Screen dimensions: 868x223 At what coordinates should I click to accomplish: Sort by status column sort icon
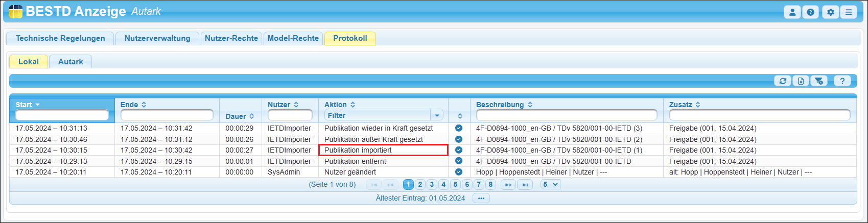click(x=460, y=116)
